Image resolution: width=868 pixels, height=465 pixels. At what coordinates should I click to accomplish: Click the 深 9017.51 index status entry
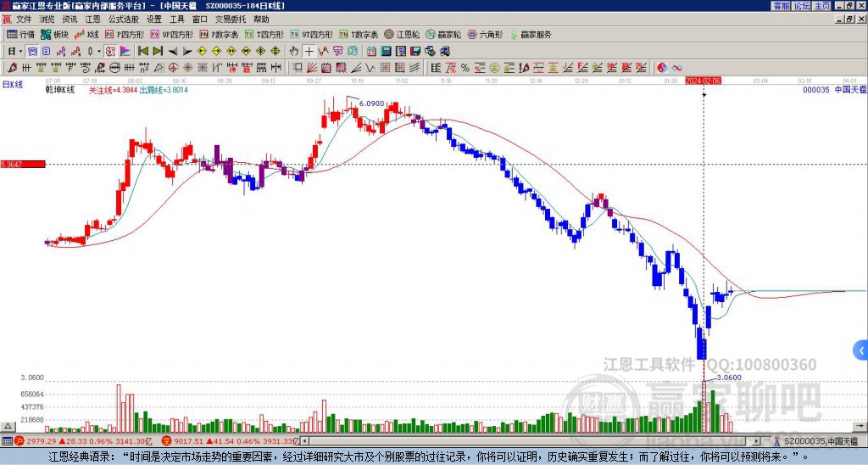click(x=230, y=441)
